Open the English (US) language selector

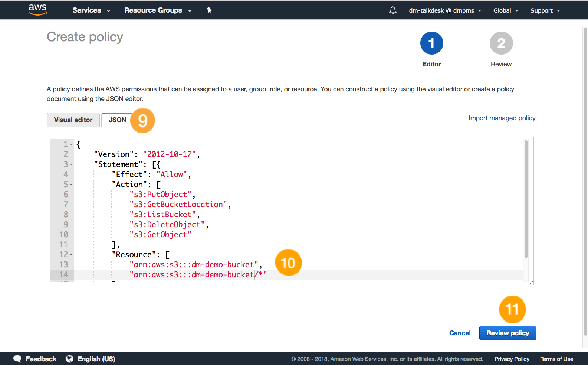click(x=96, y=359)
